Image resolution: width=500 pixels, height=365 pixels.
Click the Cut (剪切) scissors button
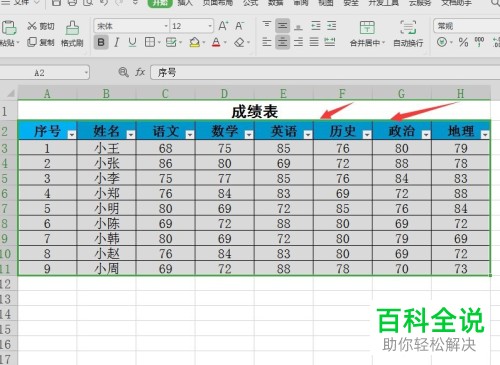40,26
